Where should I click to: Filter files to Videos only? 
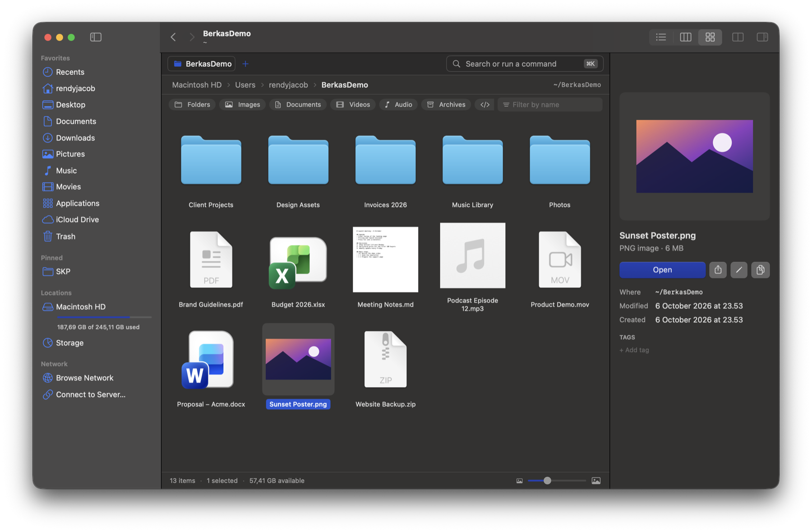[353, 105]
